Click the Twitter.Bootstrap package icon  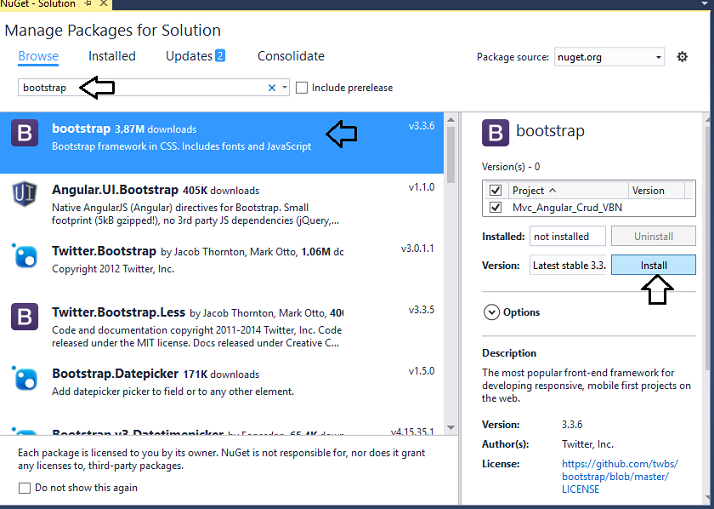(25, 255)
